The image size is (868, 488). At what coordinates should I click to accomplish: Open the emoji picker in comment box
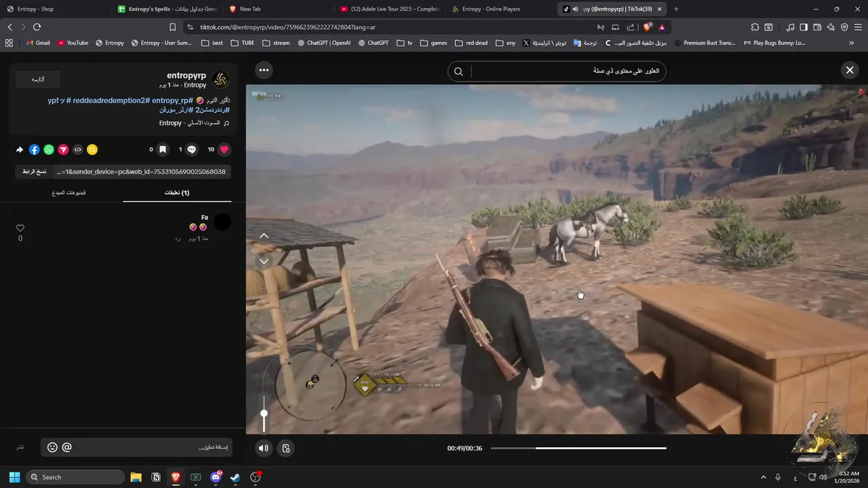coord(52,447)
